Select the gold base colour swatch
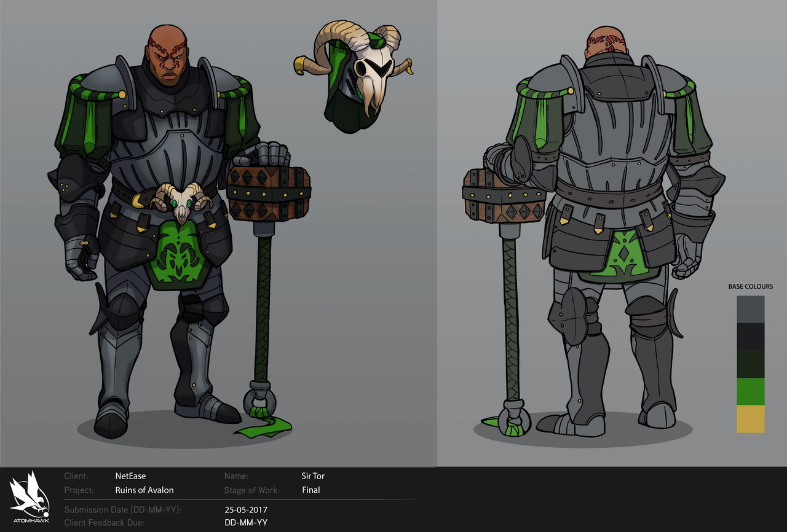The width and height of the screenshot is (787, 532). 751,419
